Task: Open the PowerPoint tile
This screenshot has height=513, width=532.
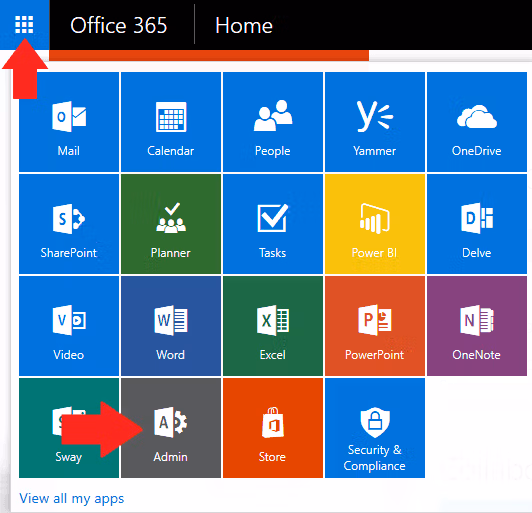Action: [375, 326]
